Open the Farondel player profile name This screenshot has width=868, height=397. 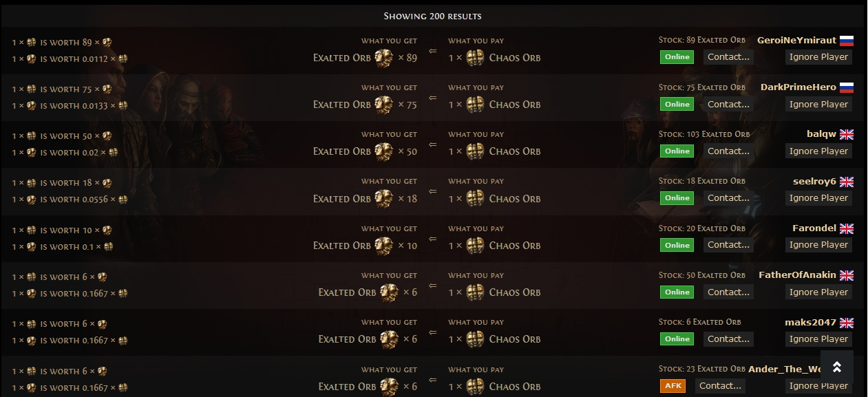click(814, 228)
